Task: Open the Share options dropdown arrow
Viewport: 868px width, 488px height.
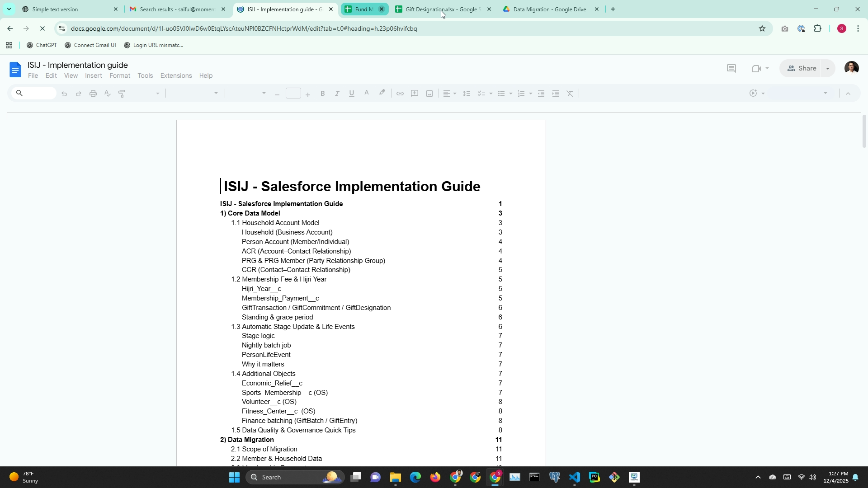Action: coord(828,68)
